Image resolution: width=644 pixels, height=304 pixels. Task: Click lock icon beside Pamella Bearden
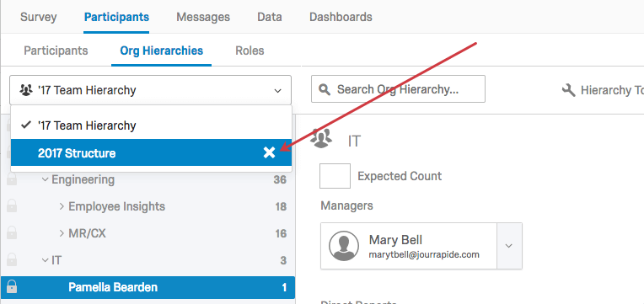click(x=12, y=286)
